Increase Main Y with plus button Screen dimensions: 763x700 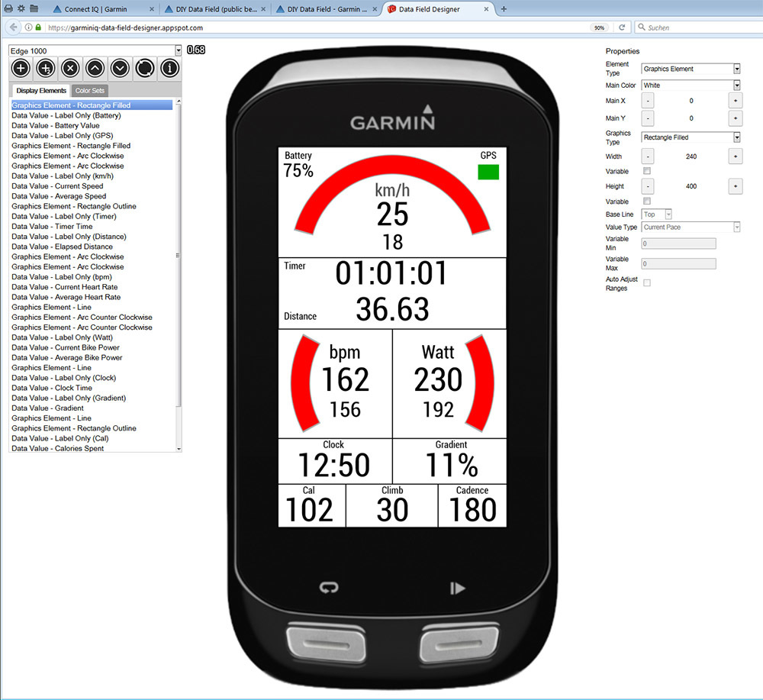point(736,118)
